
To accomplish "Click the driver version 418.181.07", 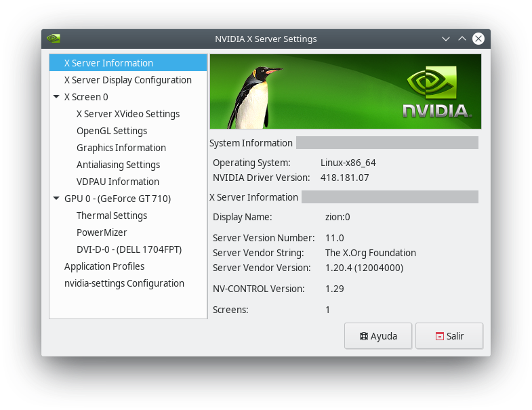I will [x=345, y=178].
